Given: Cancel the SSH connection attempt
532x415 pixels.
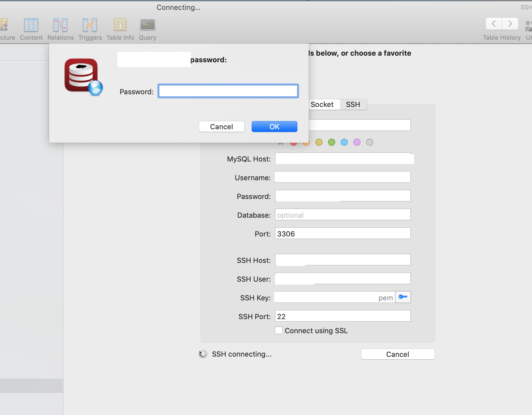Looking at the screenshot, I should click(398, 354).
